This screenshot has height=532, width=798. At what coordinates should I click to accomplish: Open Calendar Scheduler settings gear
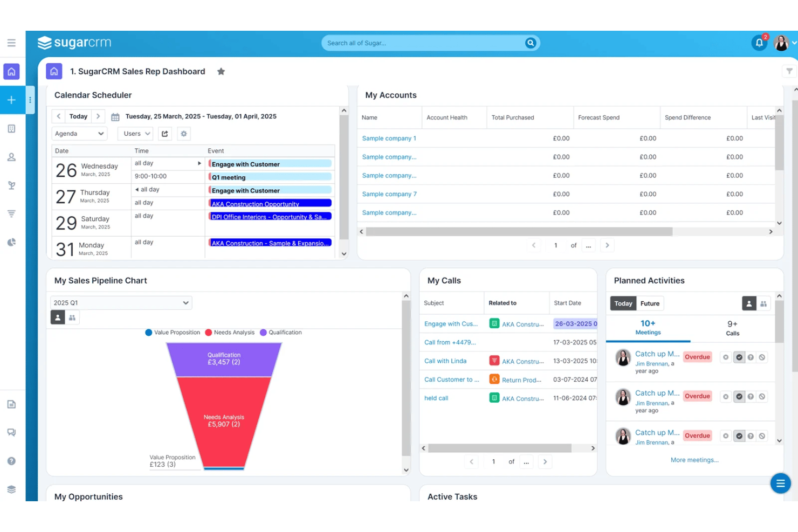184,134
